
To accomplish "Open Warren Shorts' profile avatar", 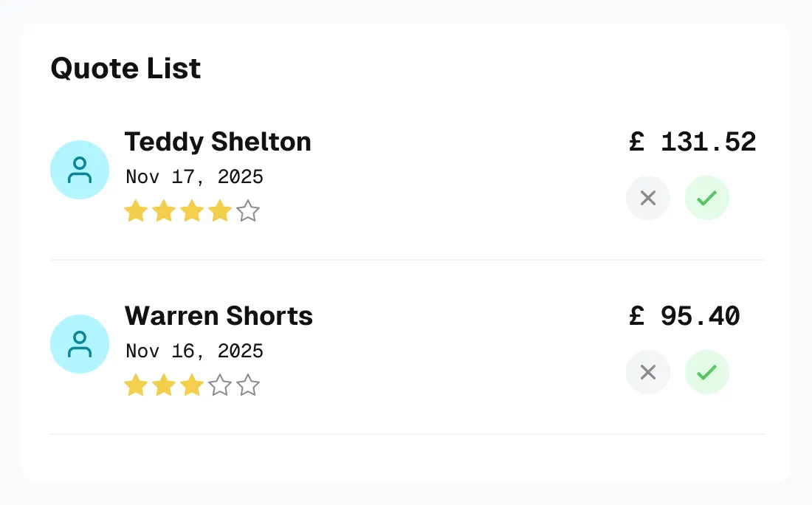I will [80, 344].
